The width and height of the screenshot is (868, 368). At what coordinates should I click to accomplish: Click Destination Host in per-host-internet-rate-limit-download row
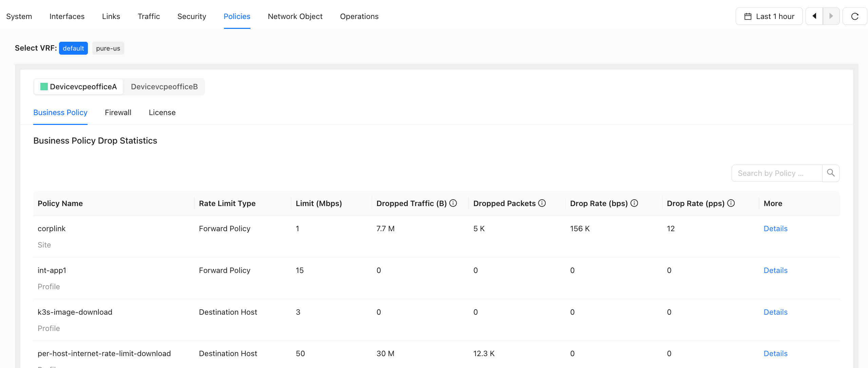[228, 353]
